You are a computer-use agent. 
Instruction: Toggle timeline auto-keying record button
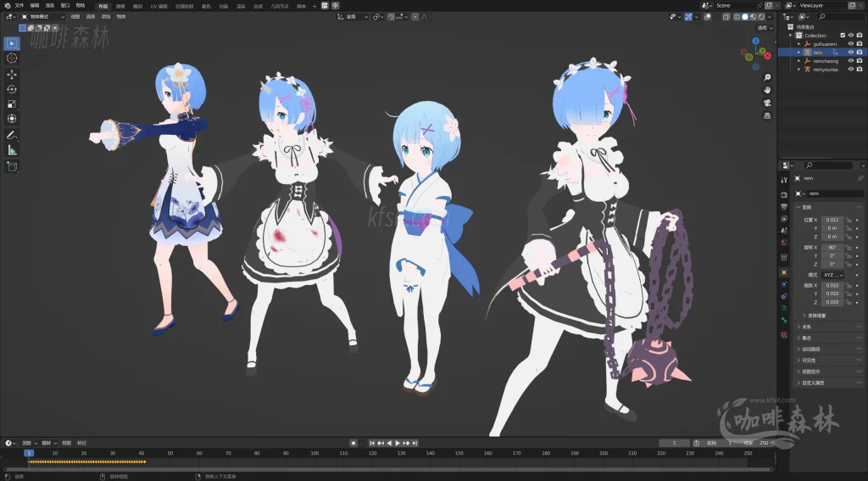[x=353, y=444]
